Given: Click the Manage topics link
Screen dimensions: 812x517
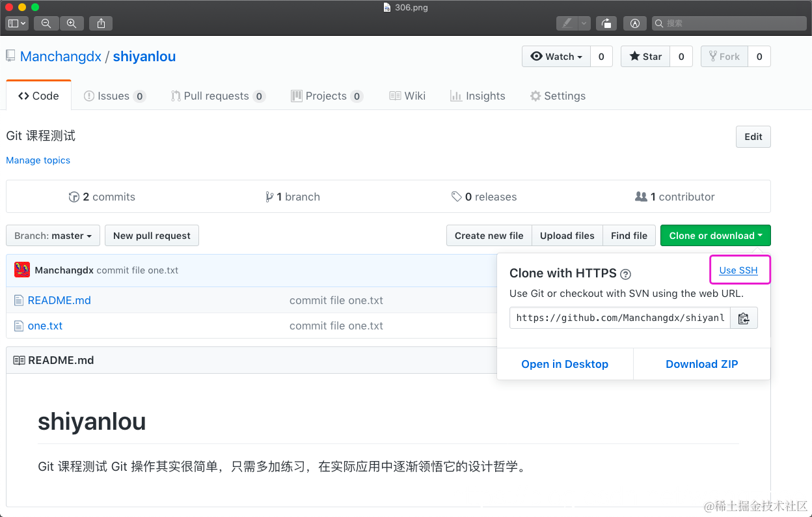Looking at the screenshot, I should [x=38, y=160].
